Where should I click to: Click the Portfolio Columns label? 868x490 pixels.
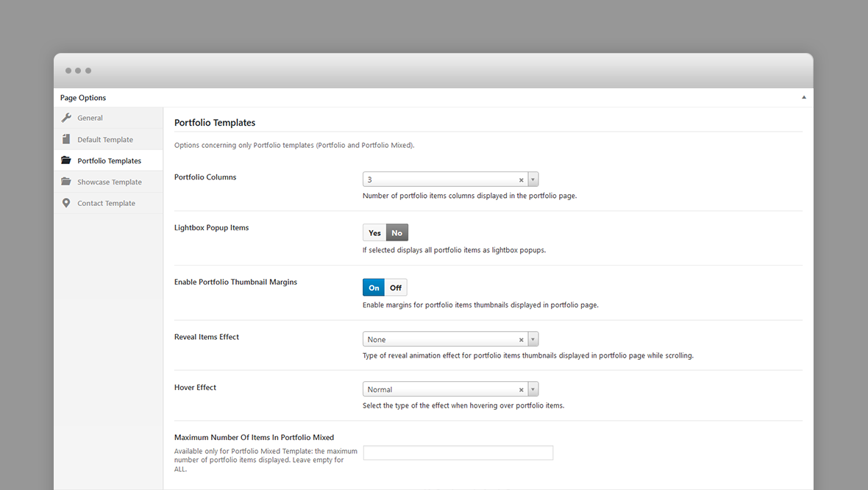[205, 177]
